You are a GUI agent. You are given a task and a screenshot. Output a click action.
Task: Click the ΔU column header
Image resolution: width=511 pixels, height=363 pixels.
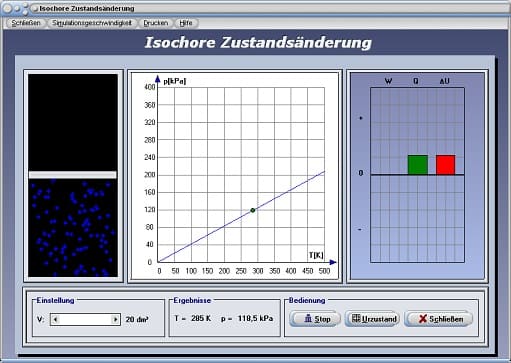[444, 81]
